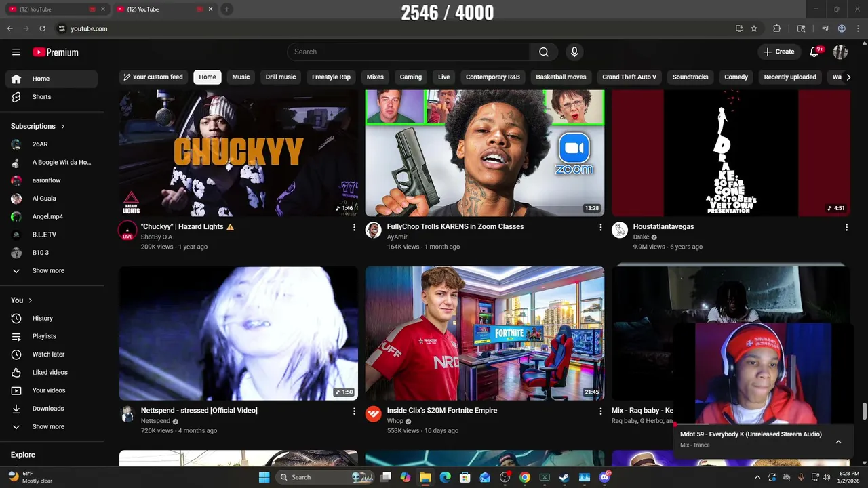Open History in the sidebar
The height and width of the screenshot is (488, 868).
click(x=52, y=318)
